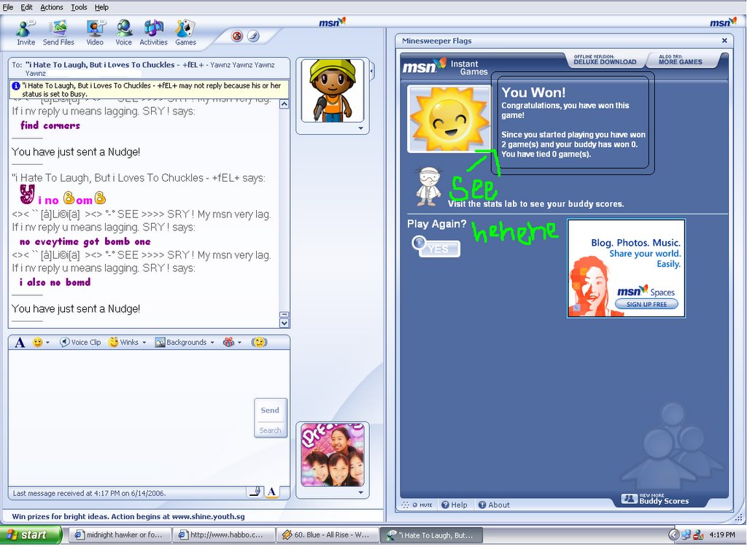Click the stats lab scientist icon
Image resolution: width=747 pixels, height=560 pixels.
[428, 186]
